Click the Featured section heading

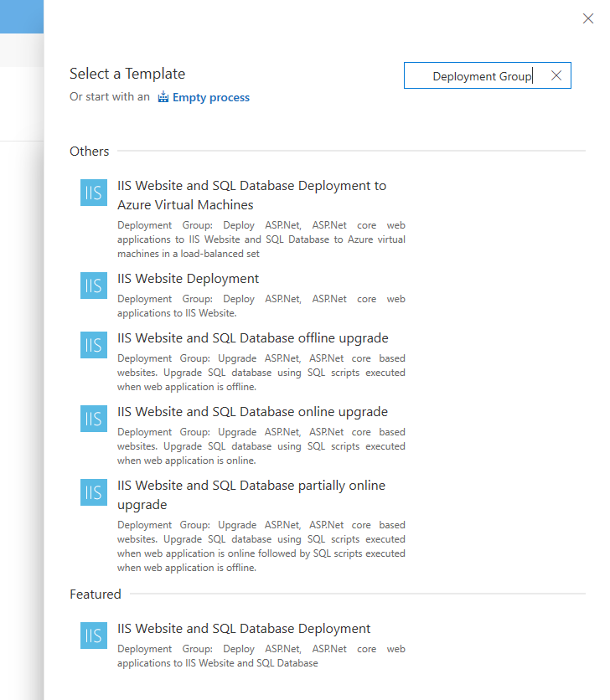pos(95,594)
